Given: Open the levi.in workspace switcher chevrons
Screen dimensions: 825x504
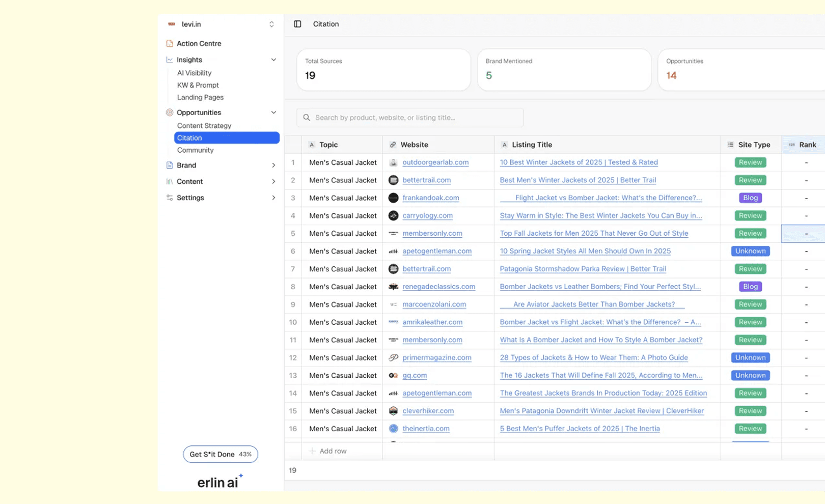Looking at the screenshot, I should [271, 24].
